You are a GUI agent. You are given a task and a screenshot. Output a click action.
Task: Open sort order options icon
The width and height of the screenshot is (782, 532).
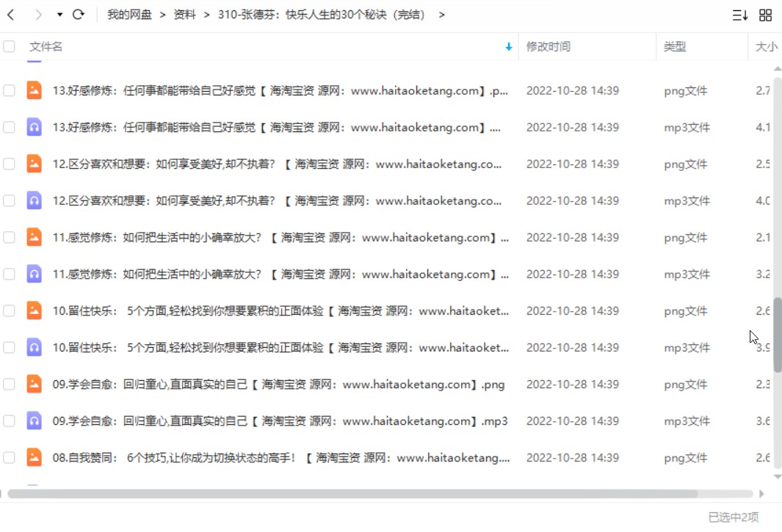(740, 15)
